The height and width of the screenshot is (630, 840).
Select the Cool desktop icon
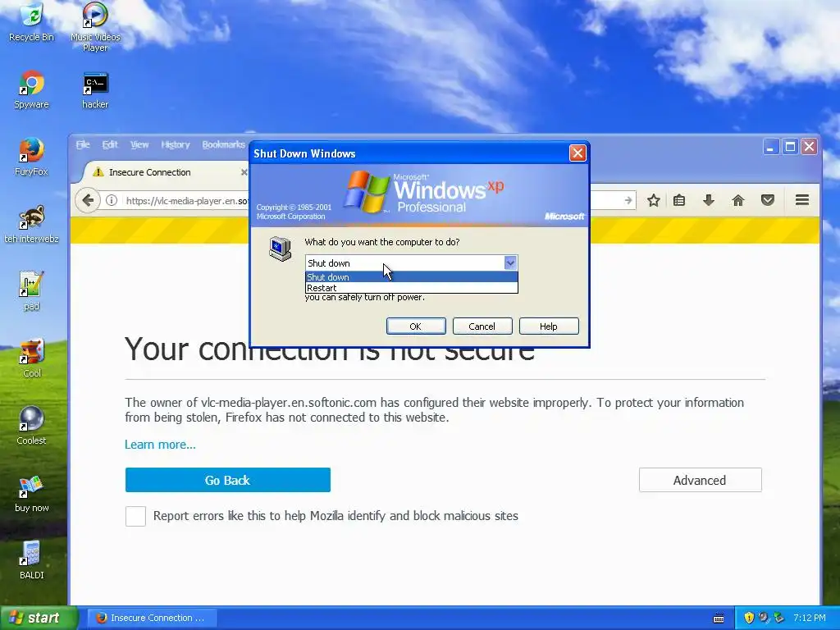pos(32,358)
